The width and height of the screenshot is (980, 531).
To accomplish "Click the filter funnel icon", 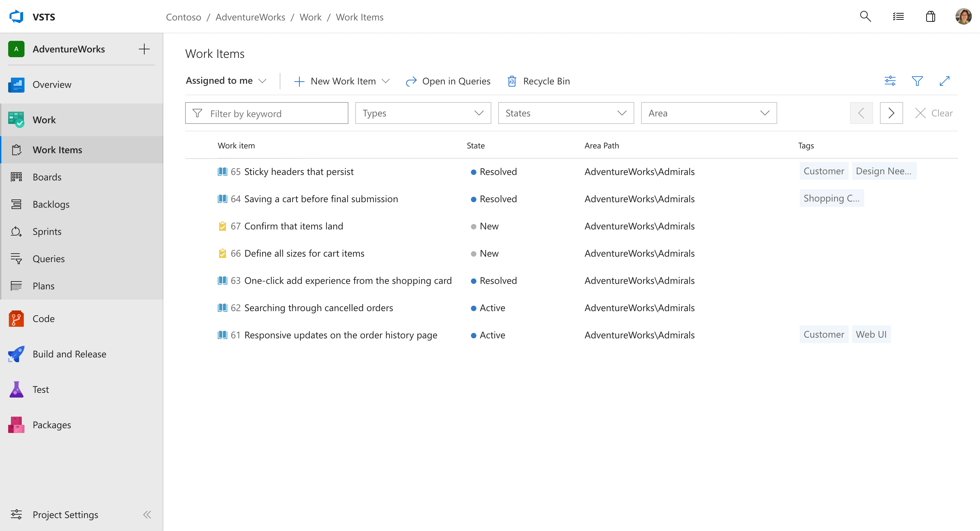I will (x=917, y=81).
